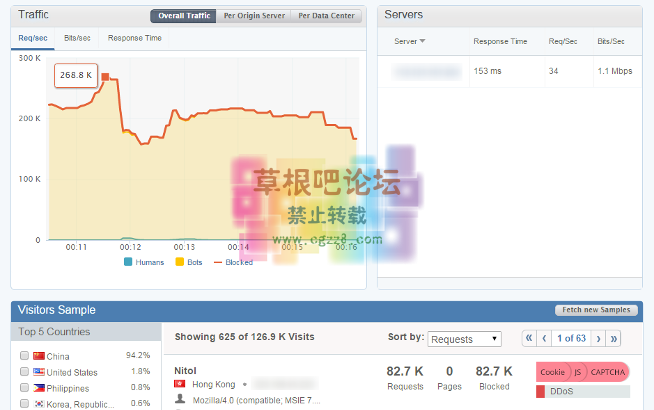The height and width of the screenshot is (410, 654).
Task: Select the Nitol visitor name
Action: 185,371
